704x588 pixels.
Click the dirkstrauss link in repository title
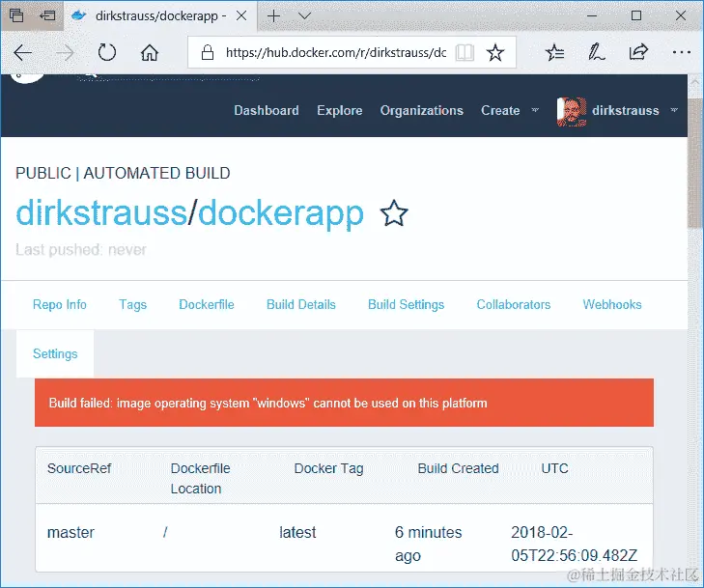[x=101, y=213]
